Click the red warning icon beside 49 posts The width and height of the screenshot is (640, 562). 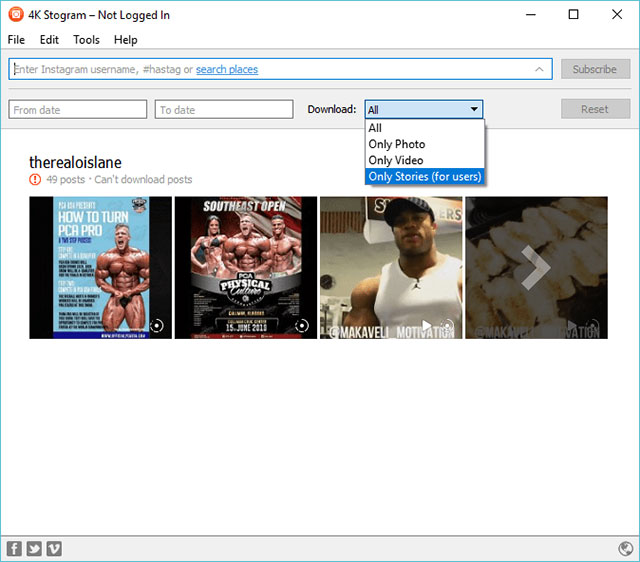pos(35,179)
